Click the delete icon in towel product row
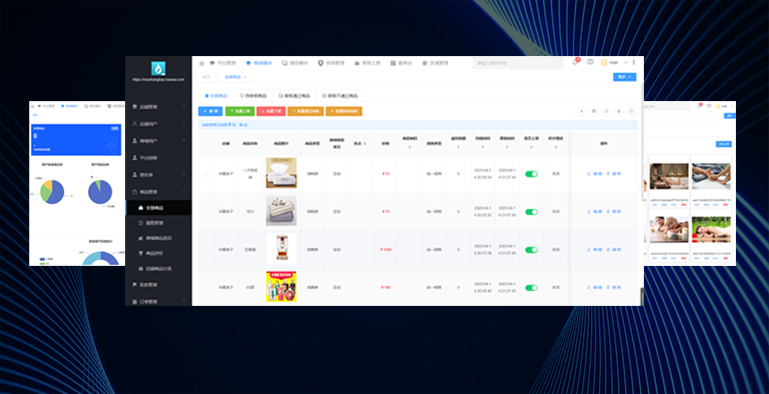Viewport: 769px width, 394px height. pyautogui.click(x=608, y=211)
